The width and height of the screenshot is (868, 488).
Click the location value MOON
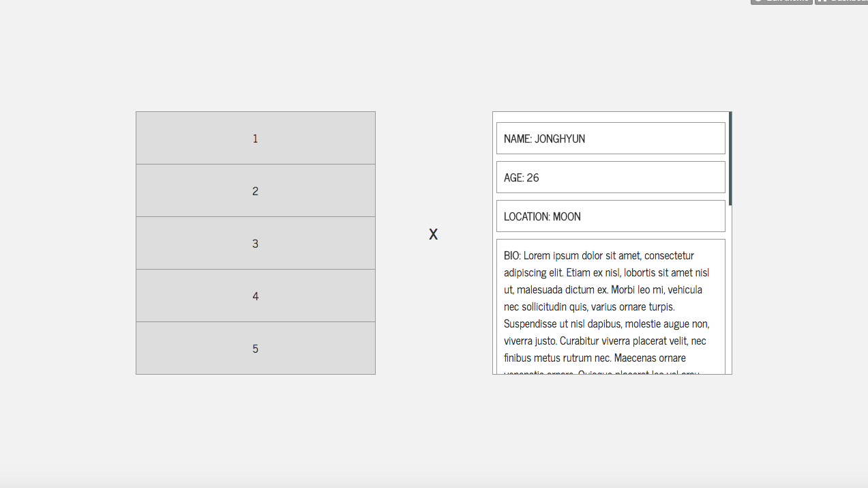567,217
